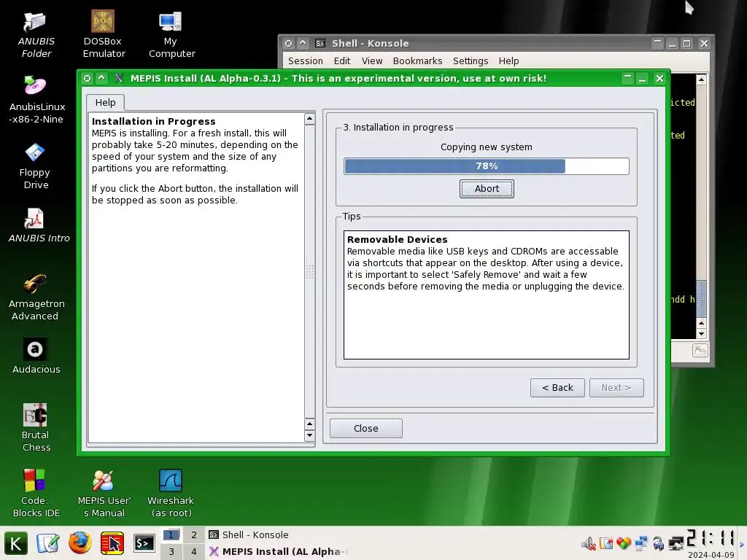
Task: Click the Next > button
Action: click(616, 388)
